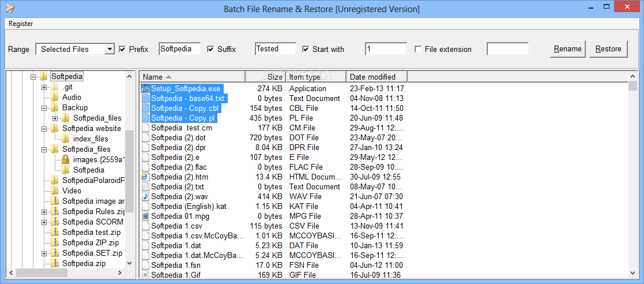Click the Softpedia 1.dat file icon

[145, 245]
